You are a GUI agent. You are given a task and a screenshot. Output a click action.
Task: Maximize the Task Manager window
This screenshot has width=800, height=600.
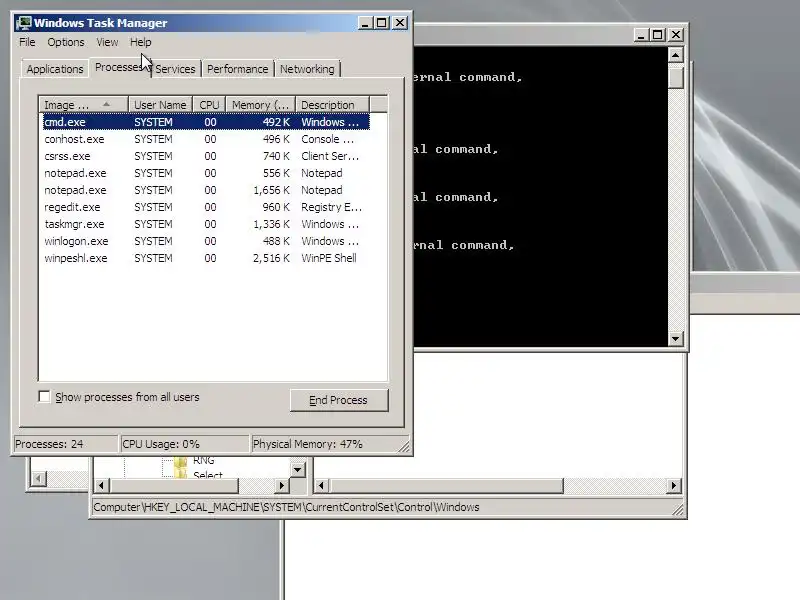coord(382,23)
